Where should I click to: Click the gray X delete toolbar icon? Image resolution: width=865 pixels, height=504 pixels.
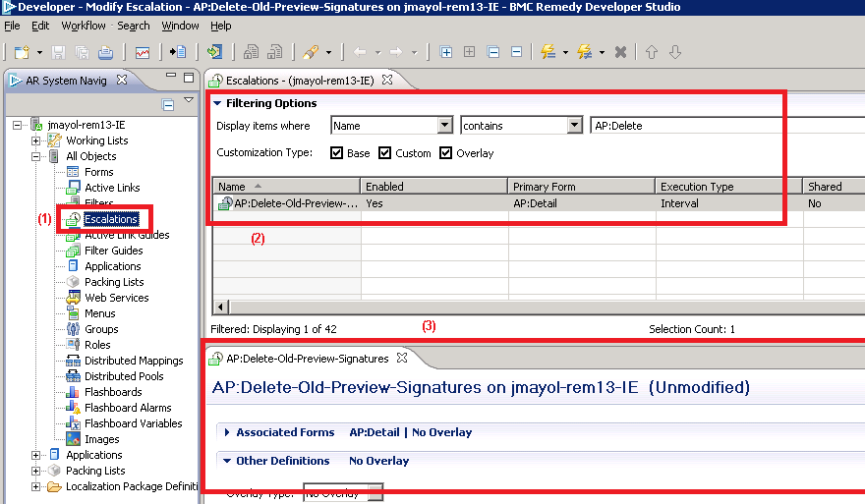[620, 52]
